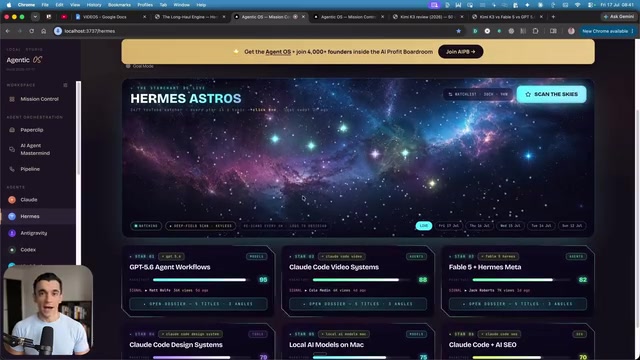The width and height of the screenshot is (640, 360).
Task: Click the pinned YouTube tab icon
Action: (64, 17)
